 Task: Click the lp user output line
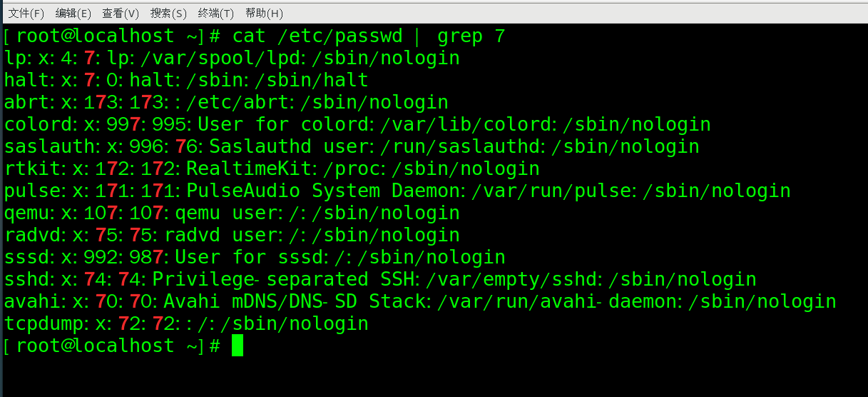click(x=232, y=58)
